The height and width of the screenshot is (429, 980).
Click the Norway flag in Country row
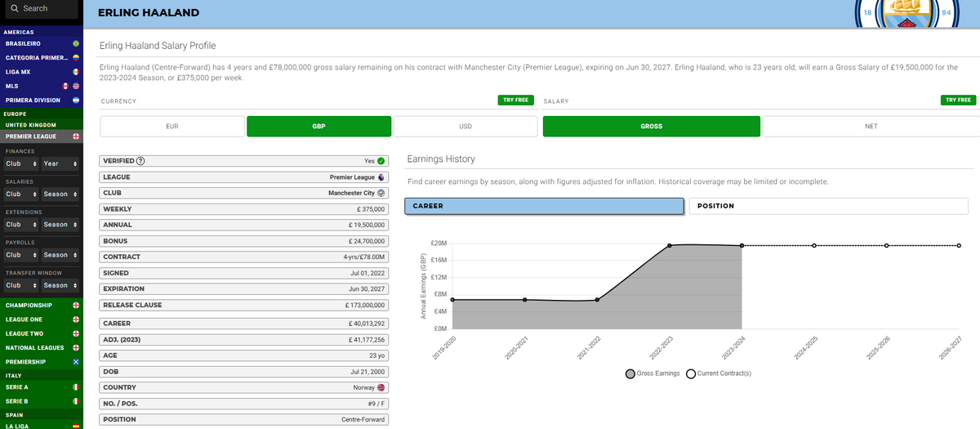[381, 387]
